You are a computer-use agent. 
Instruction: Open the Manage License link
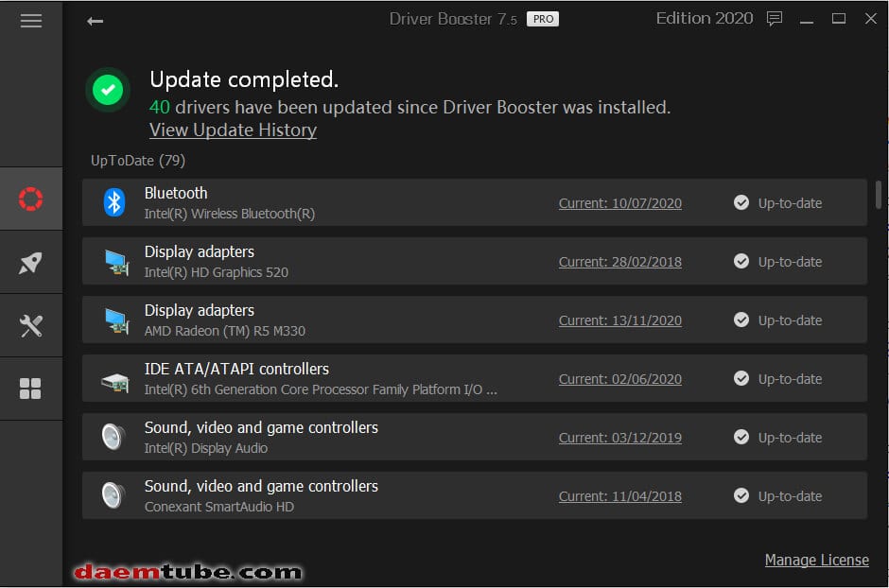tap(816, 560)
